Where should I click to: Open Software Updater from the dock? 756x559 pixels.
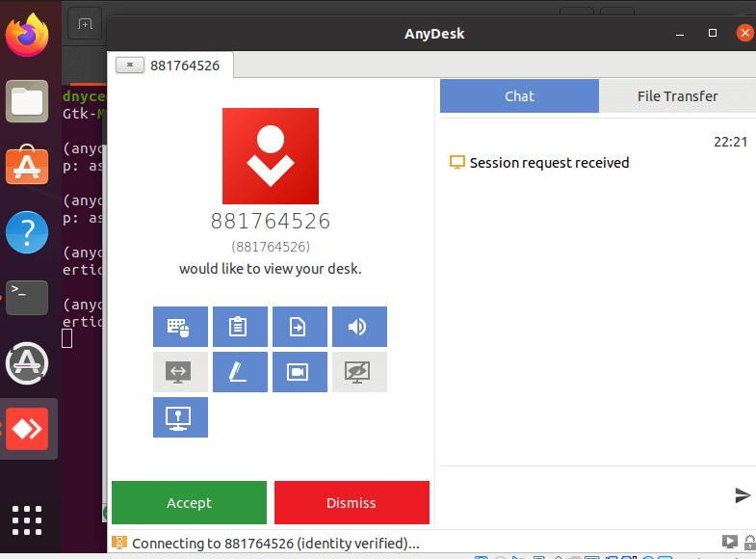tap(27, 363)
